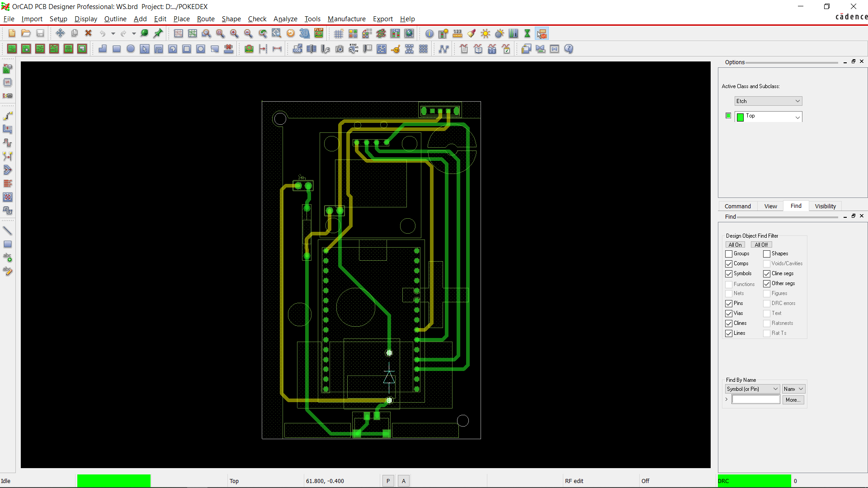Screen dimensions: 868x488
Task: Click the A button in status bar
Action: [x=404, y=481]
